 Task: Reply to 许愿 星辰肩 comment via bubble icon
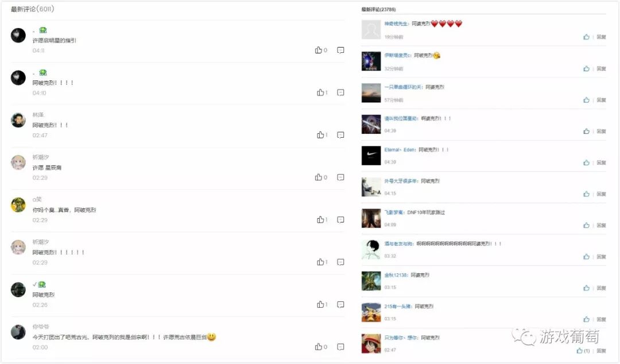[x=340, y=177]
